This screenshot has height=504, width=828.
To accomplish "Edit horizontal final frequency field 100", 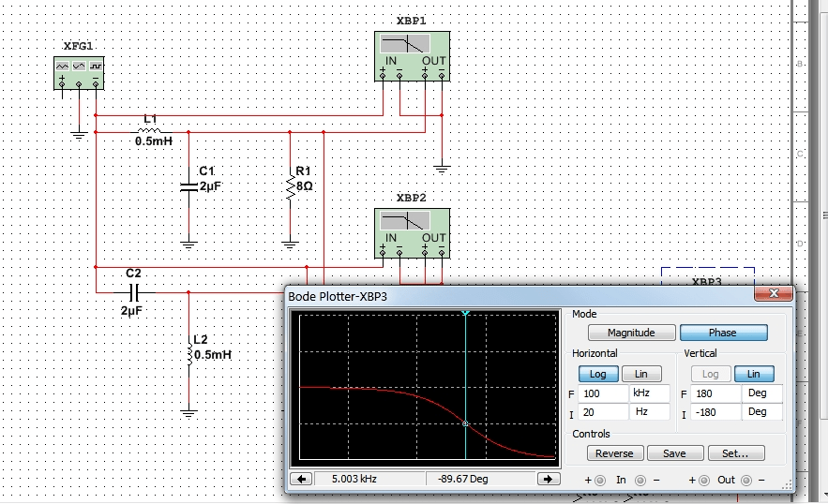I will (x=603, y=393).
